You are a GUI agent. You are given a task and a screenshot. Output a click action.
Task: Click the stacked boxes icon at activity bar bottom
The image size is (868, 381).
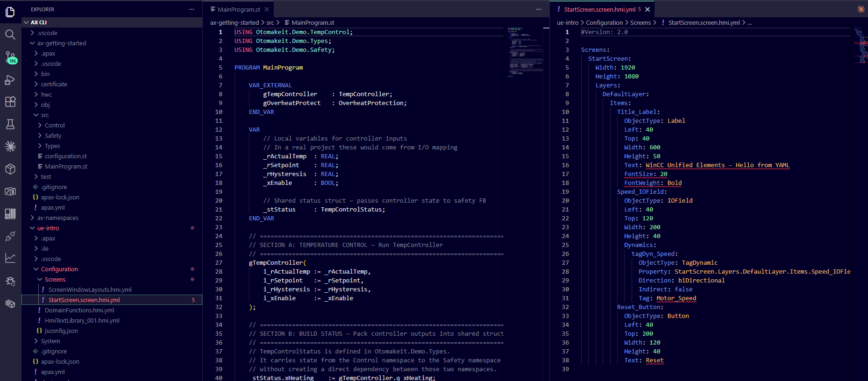point(10,303)
